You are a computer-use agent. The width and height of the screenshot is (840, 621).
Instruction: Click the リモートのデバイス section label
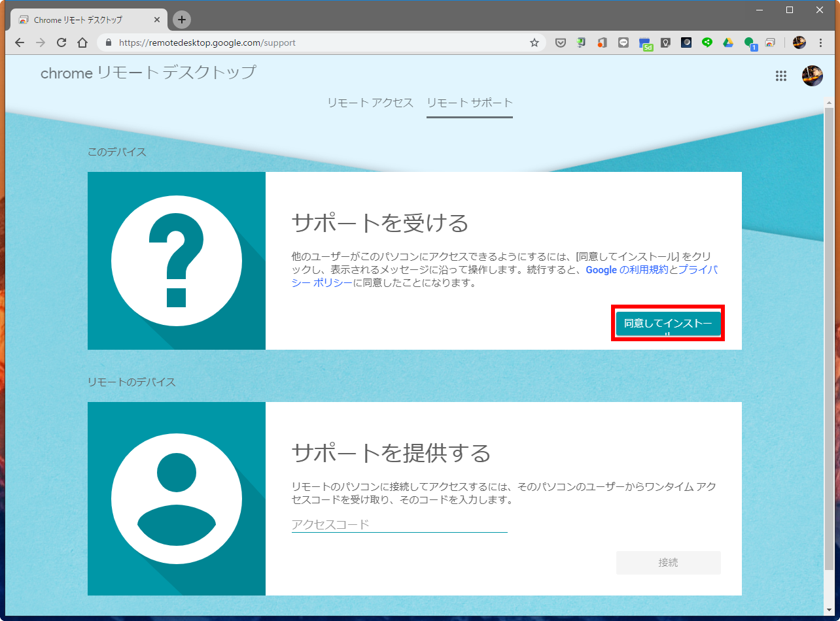(x=131, y=382)
